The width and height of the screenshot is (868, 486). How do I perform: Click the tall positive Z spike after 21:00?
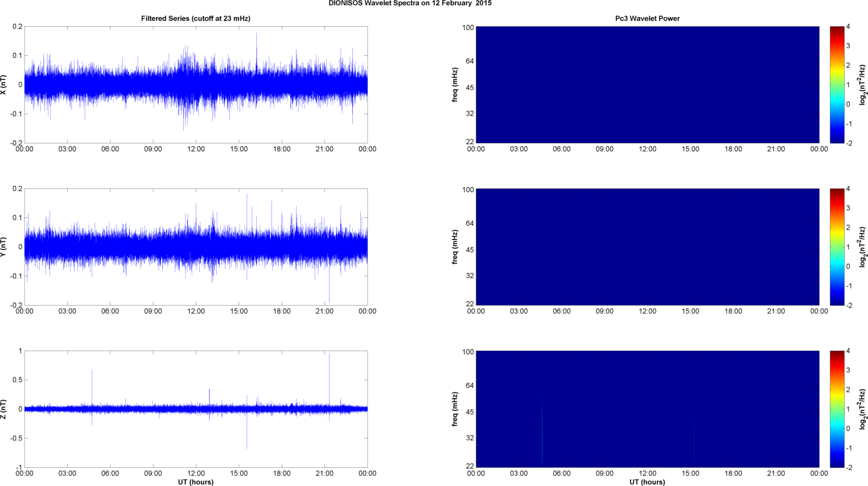(x=329, y=378)
